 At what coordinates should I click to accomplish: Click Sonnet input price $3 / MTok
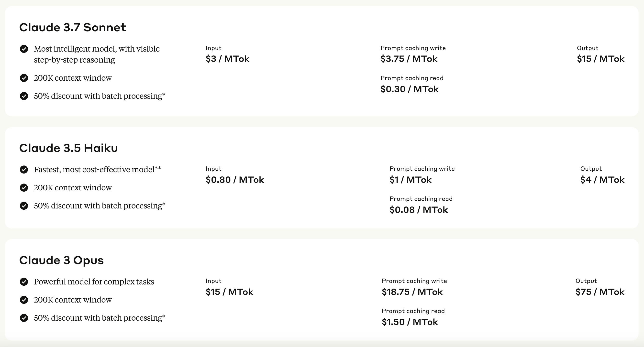point(227,59)
